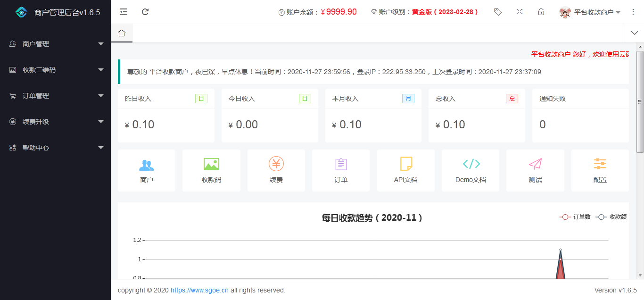Viewport: 644px width, 300px height.
Task: Open 商户 shortcut icon
Action: 147,170
